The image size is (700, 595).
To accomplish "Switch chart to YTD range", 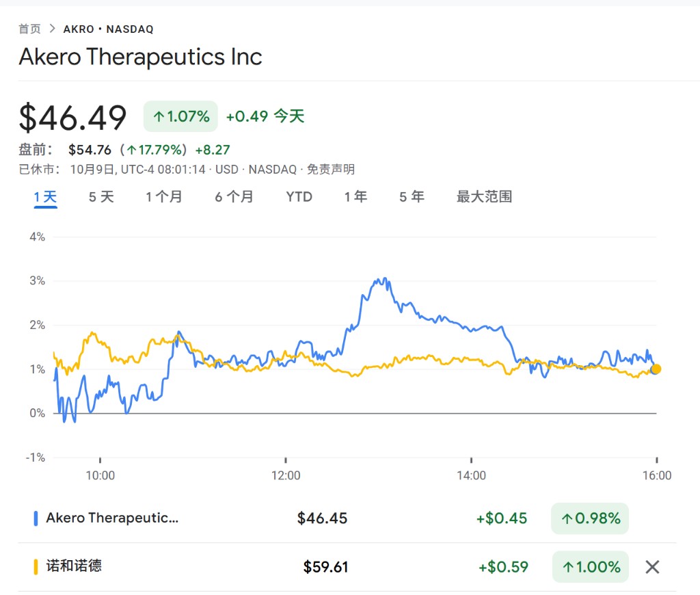I will coord(299,197).
